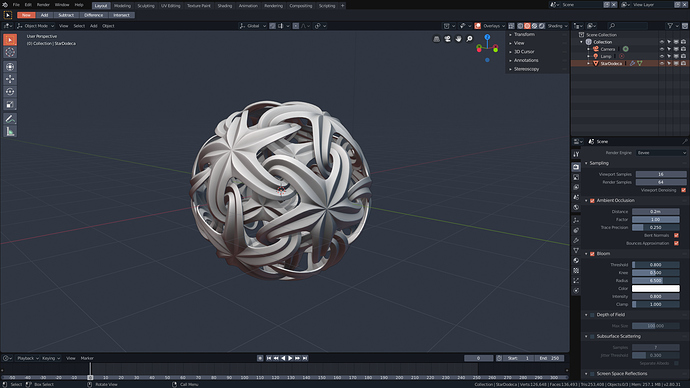Image resolution: width=690 pixels, height=388 pixels.
Task: Toggle Bounces Approximation checkbox
Action: [x=676, y=243]
